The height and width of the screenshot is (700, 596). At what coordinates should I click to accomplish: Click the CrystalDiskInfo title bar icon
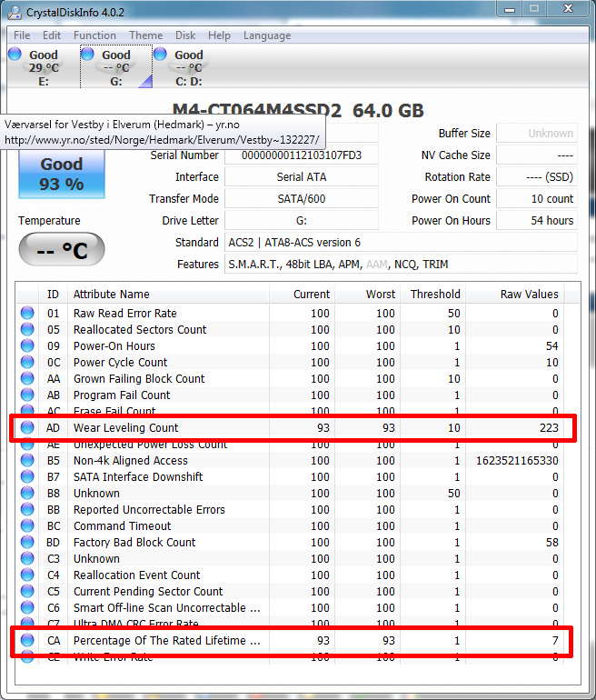[15, 12]
